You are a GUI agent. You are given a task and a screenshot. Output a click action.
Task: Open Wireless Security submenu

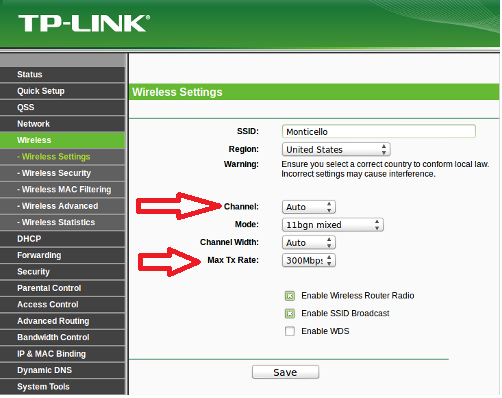tap(63, 173)
